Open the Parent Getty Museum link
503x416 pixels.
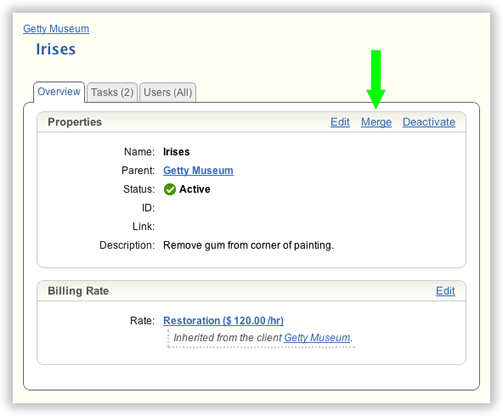point(198,171)
